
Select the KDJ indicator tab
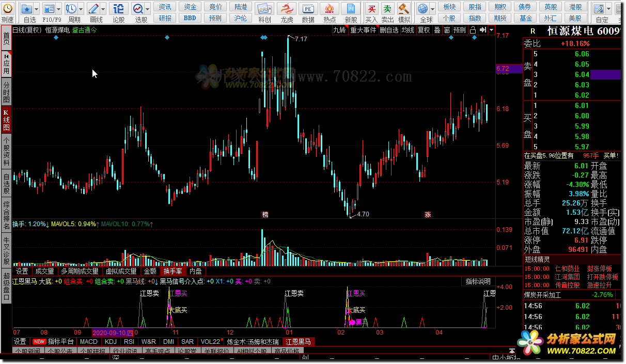111,342
